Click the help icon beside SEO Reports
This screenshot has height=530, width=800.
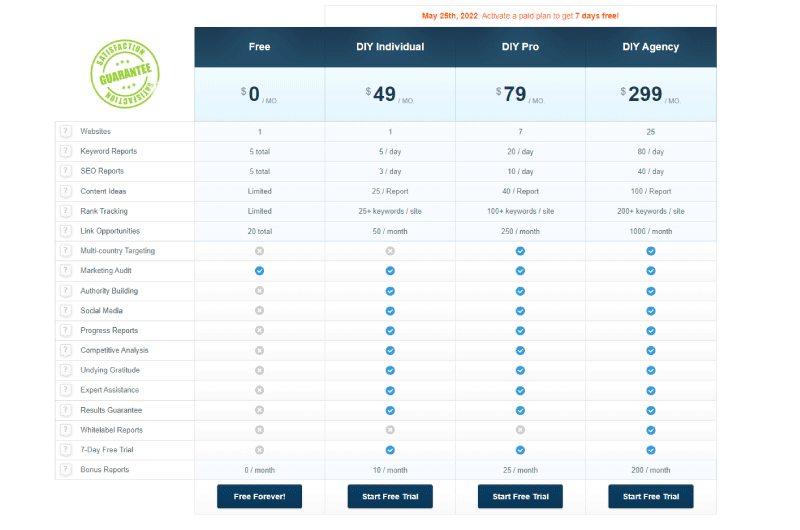65,171
